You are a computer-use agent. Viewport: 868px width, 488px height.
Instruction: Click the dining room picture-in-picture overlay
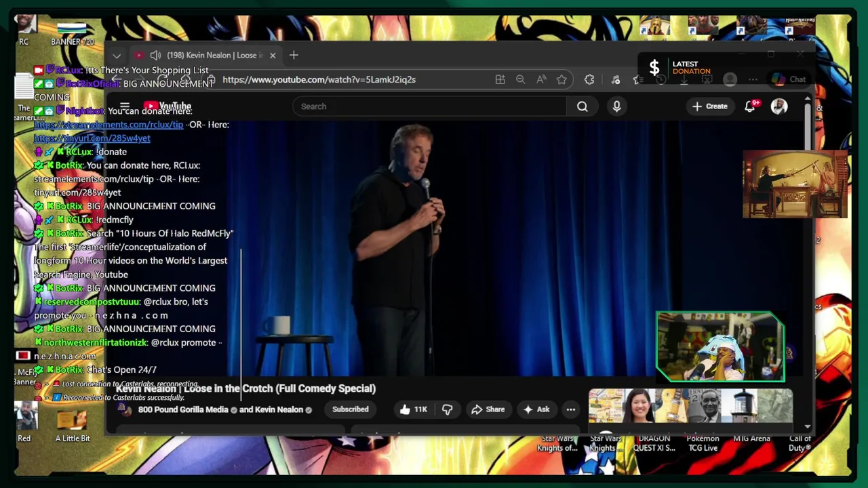pyautogui.click(x=795, y=184)
